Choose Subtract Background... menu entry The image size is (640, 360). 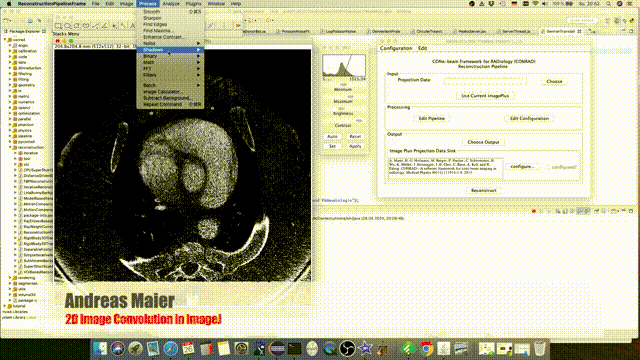click(x=170, y=98)
